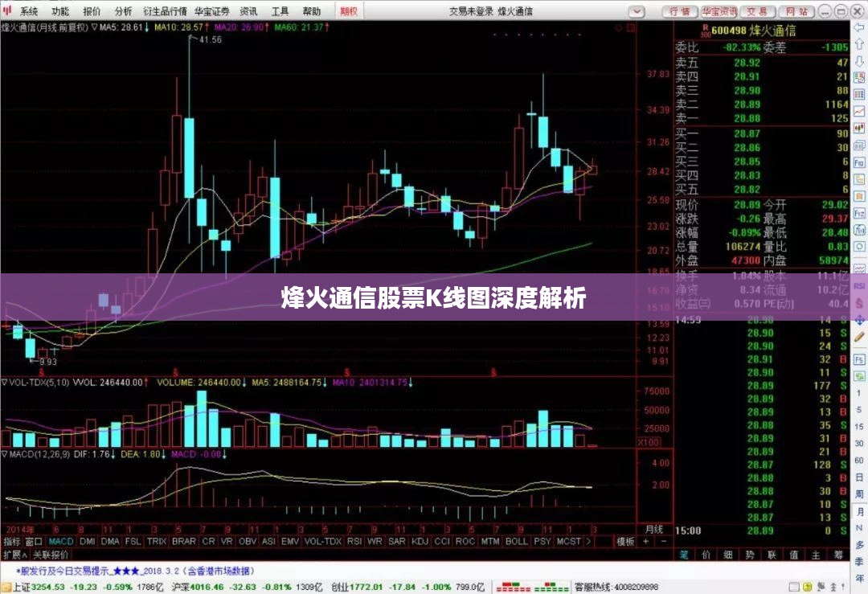Select the 季 quarterly period in sidebar
868x594 pixels.
859,561
